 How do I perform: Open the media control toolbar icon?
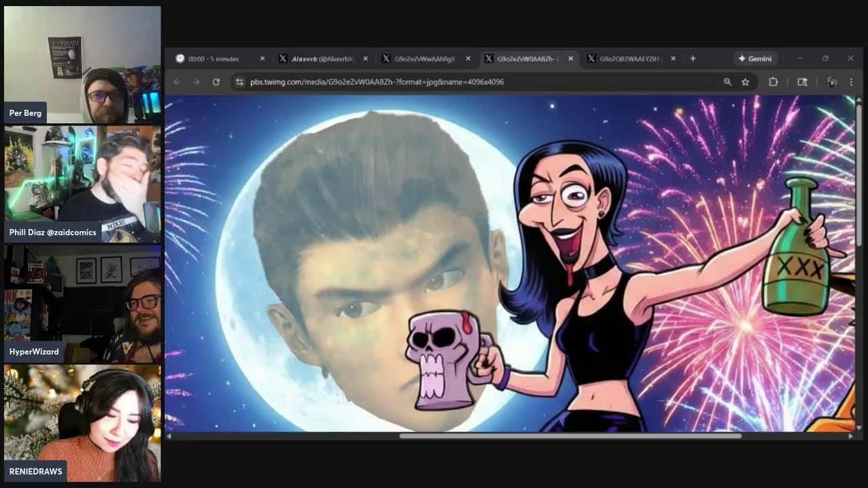coord(802,82)
